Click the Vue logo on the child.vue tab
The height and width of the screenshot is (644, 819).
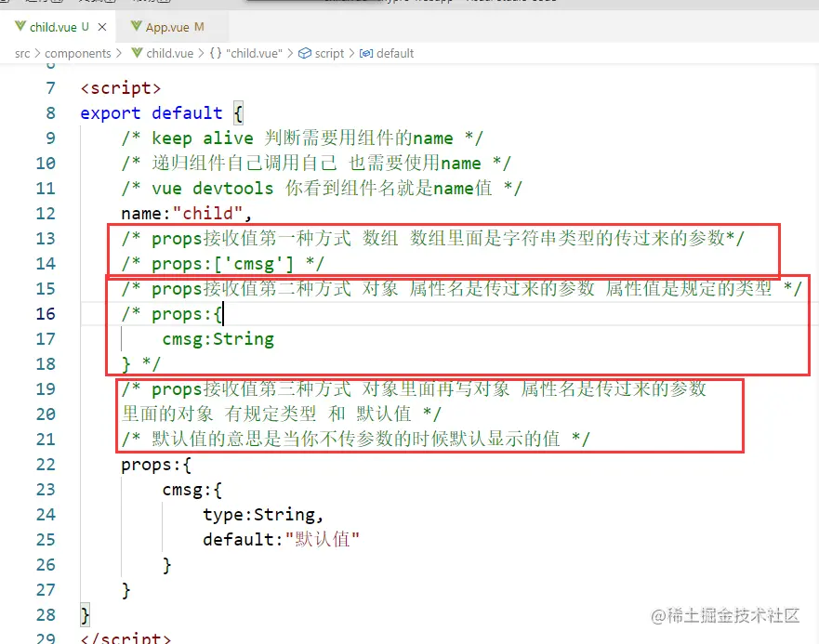click(x=20, y=27)
